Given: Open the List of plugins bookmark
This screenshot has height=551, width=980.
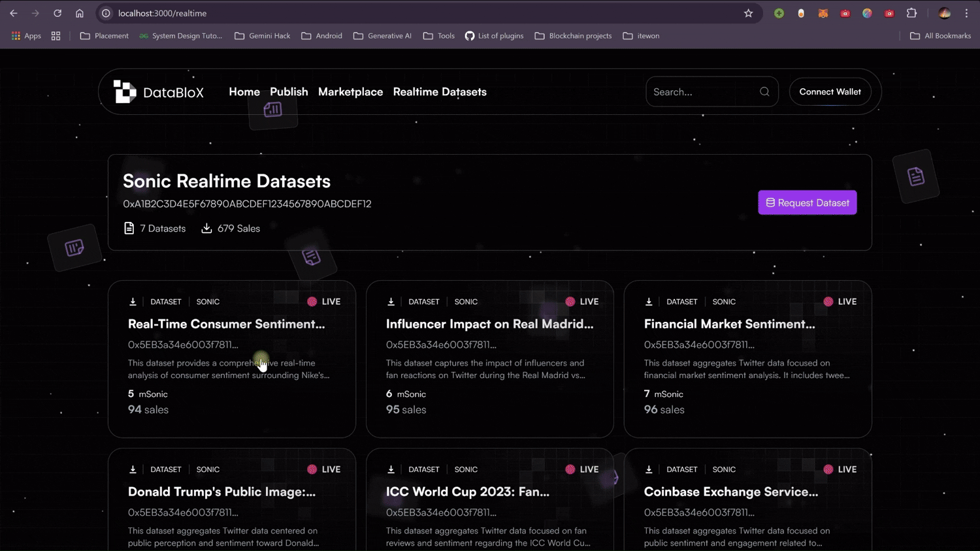Looking at the screenshot, I should (x=495, y=36).
